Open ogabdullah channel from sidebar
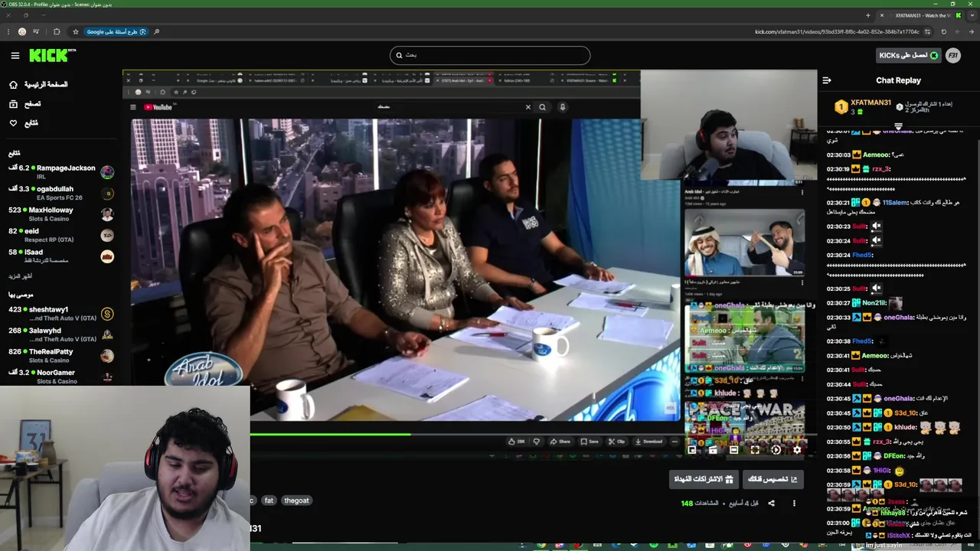Screen dimensions: 980x551 [x=61, y=193]
